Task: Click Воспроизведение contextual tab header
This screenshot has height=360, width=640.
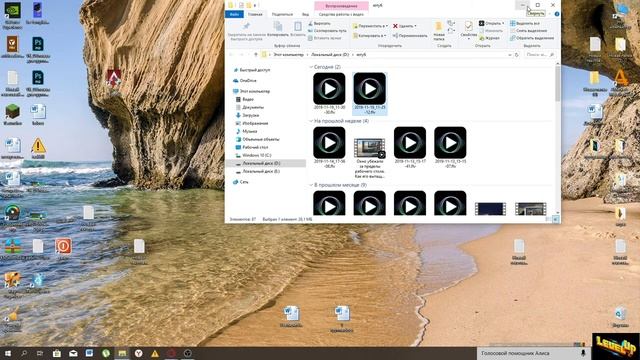Action: [341, 6]
